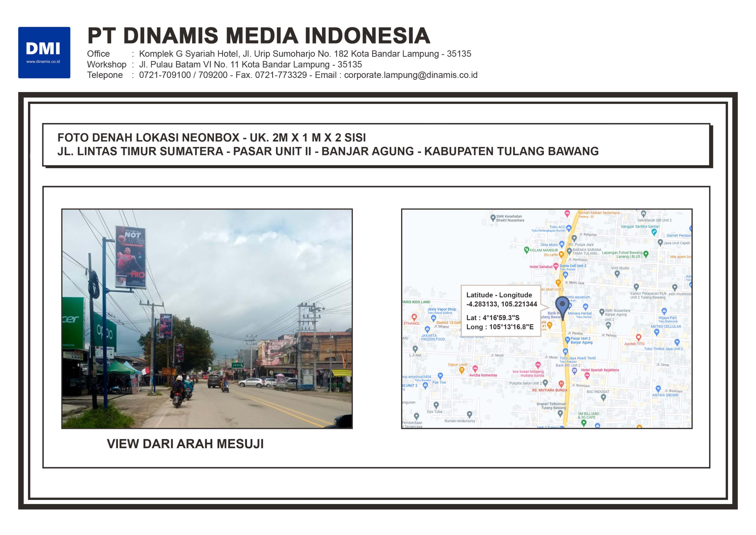This screenshot has height=535, width=756.
Task: Click the Bank BRI Unit 2 pin
Action: (x=575, y=371)
